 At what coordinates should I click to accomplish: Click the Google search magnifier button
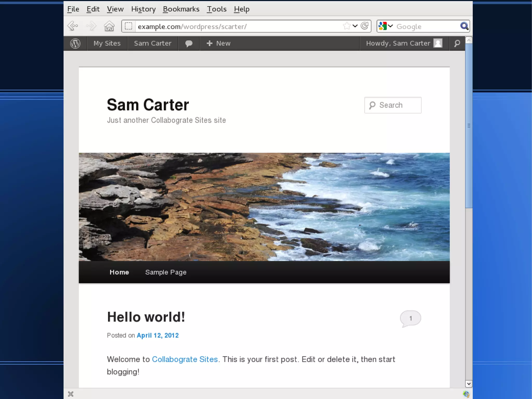point(464,26)
